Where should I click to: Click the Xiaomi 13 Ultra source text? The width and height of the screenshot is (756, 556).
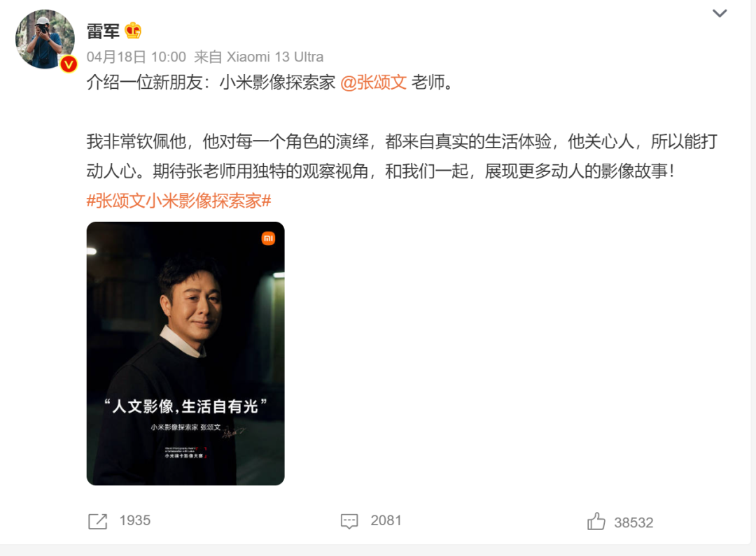point(275,57)
